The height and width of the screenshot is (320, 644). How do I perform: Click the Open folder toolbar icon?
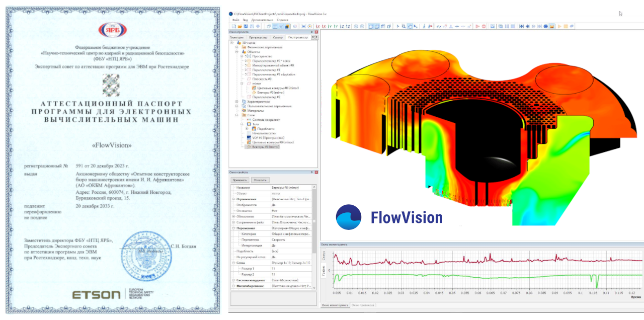240,26
